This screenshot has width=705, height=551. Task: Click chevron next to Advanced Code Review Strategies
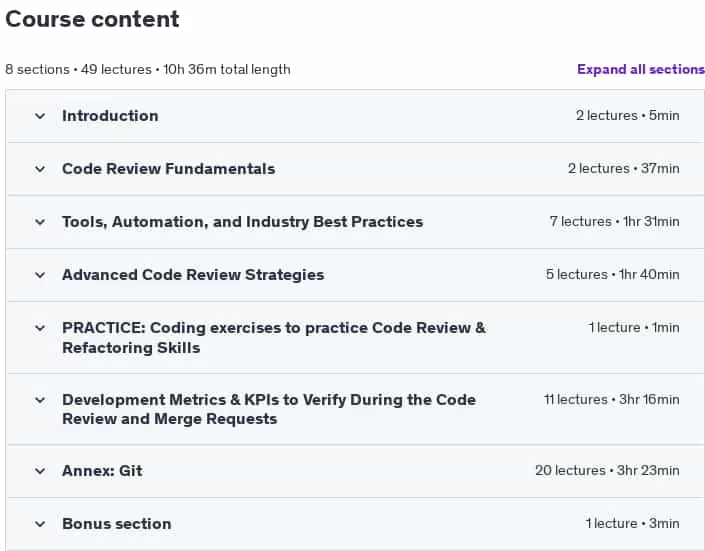point(40,275)
